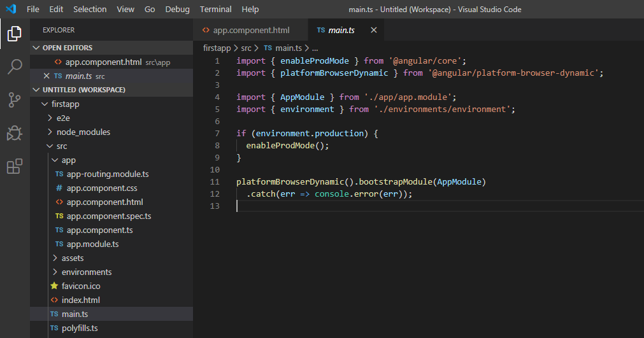Collapse the firstapp folder

point(45,104)
